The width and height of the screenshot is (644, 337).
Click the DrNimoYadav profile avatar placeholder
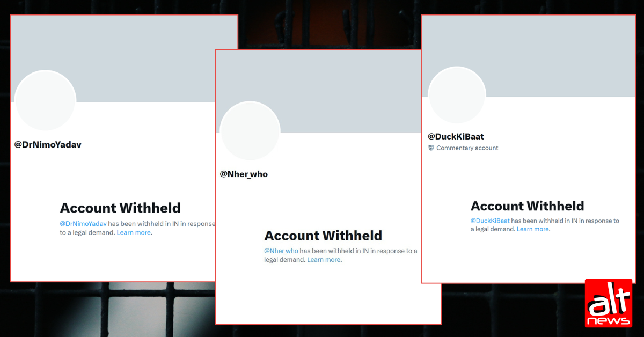tap(46, 100)
